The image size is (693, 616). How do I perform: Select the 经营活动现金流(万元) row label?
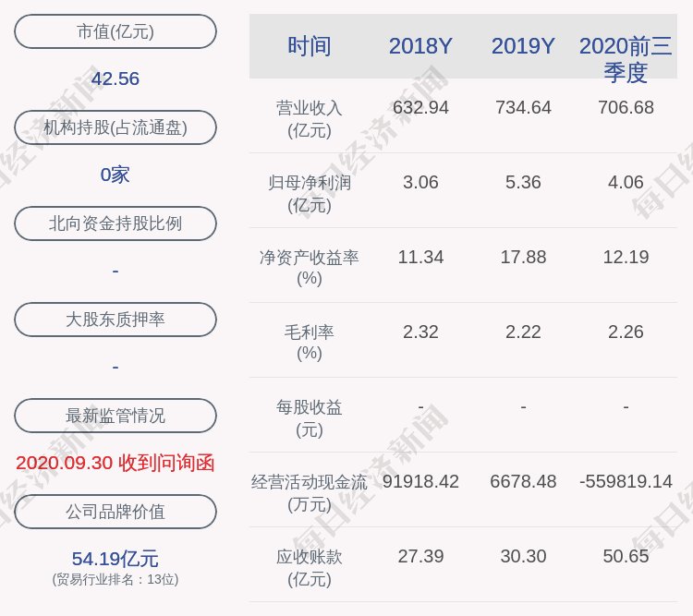click(310, 493)
